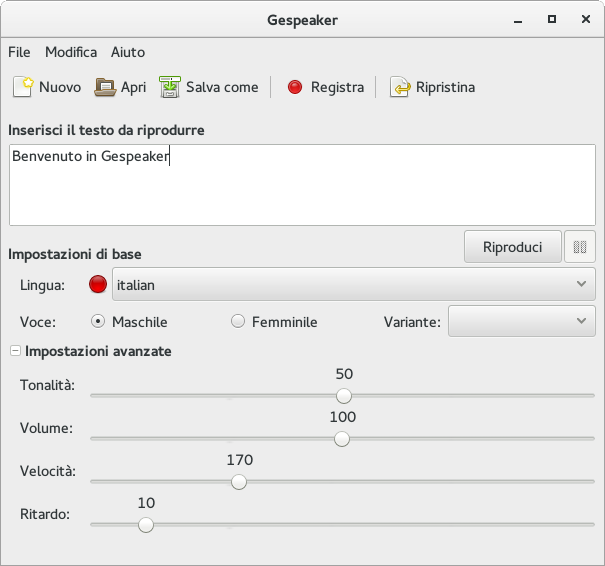The image size is (605, 566).
Task: Open the Variante dropdown
Action: (522, 321)
